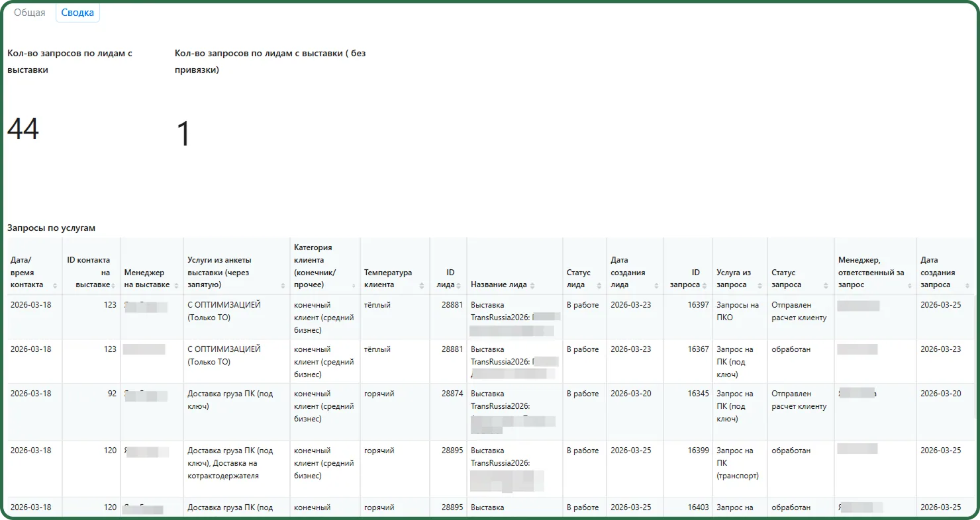Click the Температура клиента sort arrows
This screenshot has width=980, height=520.
pyautogui.click(x=422, y=285)
